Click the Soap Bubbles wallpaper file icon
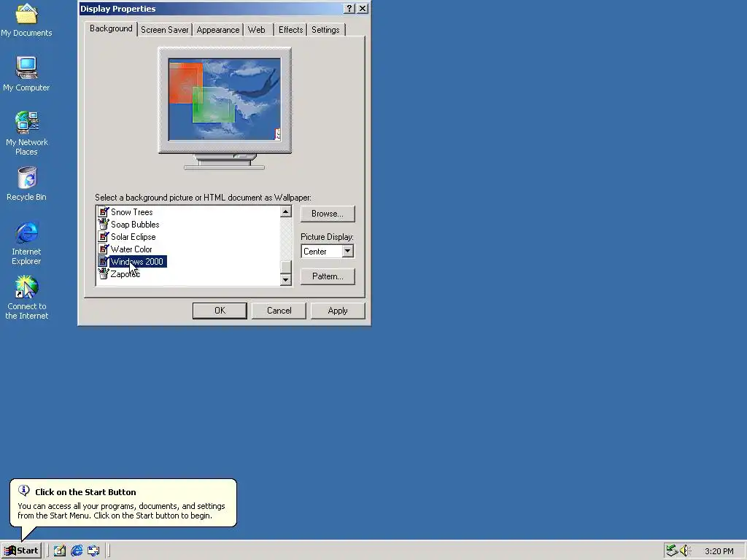The image size is (747, 560). coord(104,225)
